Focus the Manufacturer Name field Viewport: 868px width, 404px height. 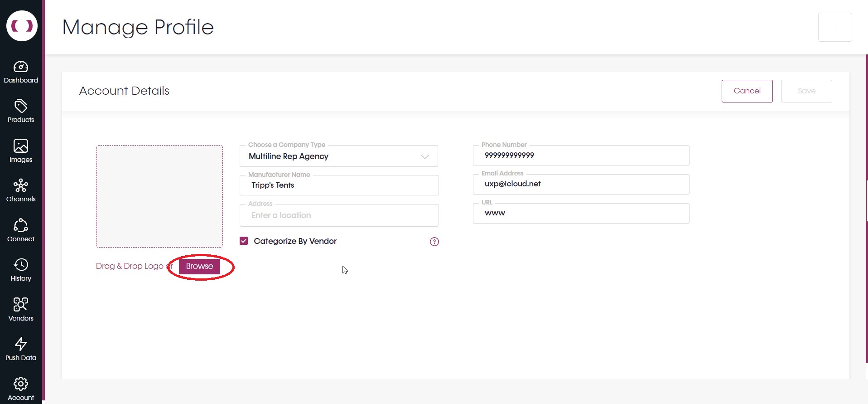pos(339,185)
